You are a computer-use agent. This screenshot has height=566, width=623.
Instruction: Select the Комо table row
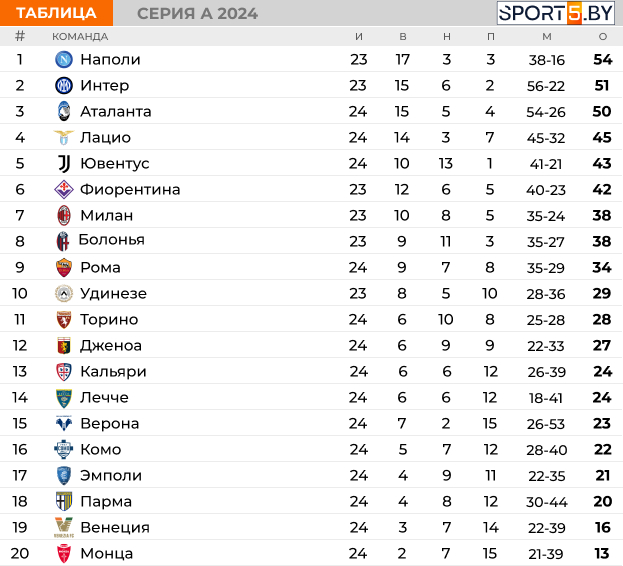312,449
